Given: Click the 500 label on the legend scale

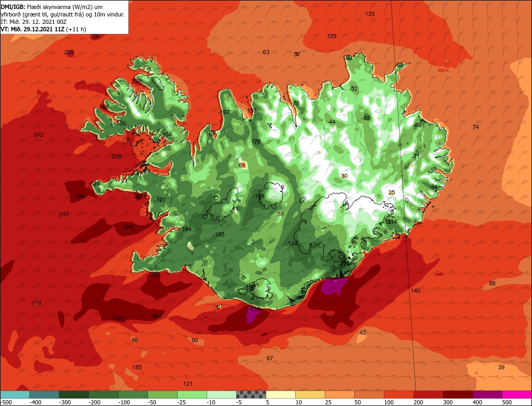Looking at the screenshot, I should coord(507,402).
